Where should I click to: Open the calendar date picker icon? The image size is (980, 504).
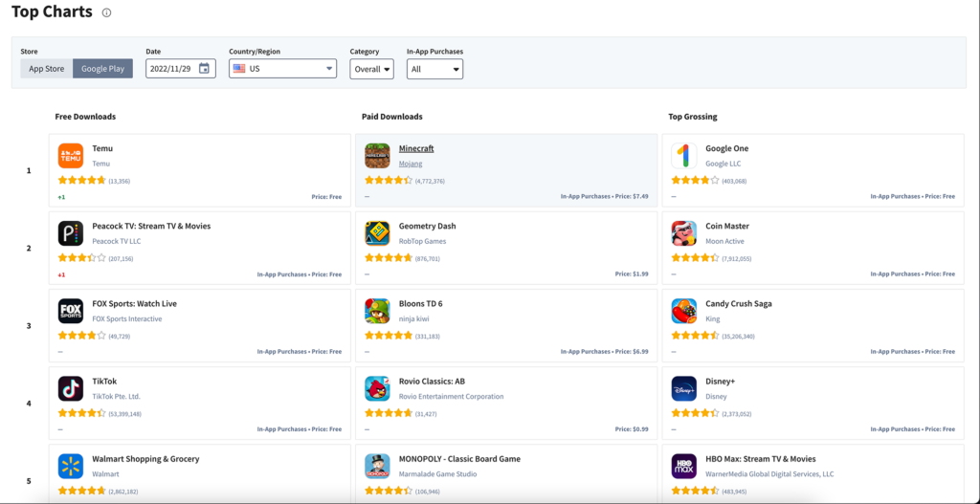pos(204,69)
